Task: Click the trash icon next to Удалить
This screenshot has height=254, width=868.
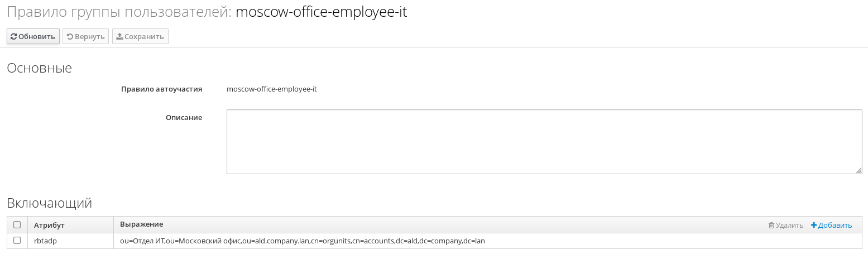Action: click(x=771, y=226)
